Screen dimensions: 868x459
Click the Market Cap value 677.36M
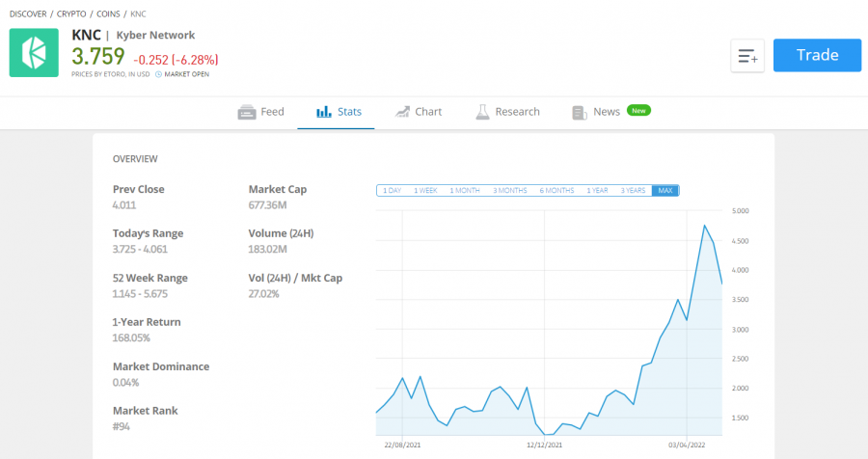pyautogui.click(x=267, y=205)
